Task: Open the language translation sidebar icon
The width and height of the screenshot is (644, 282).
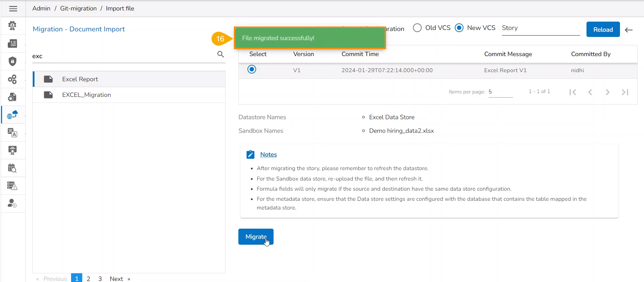Action: pos(13,133)
